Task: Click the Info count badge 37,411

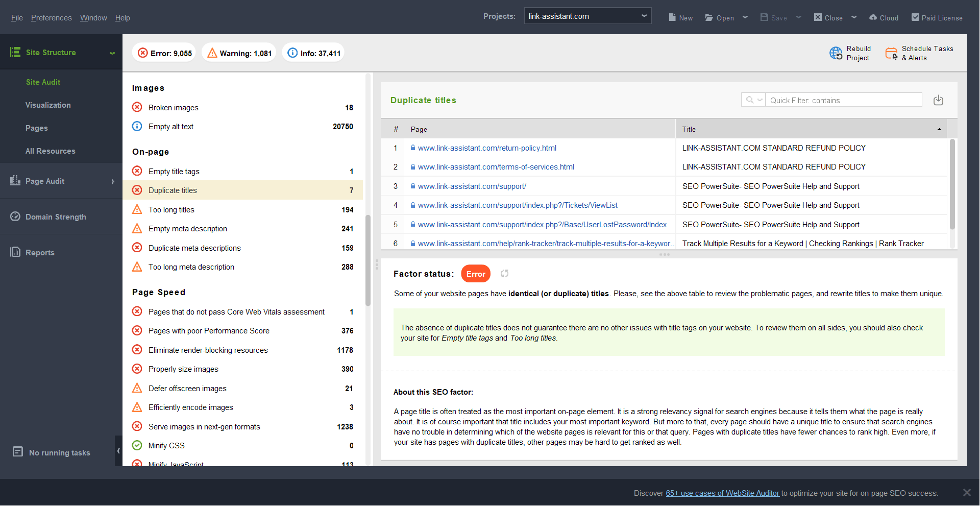Action: (x=313, y=53)
